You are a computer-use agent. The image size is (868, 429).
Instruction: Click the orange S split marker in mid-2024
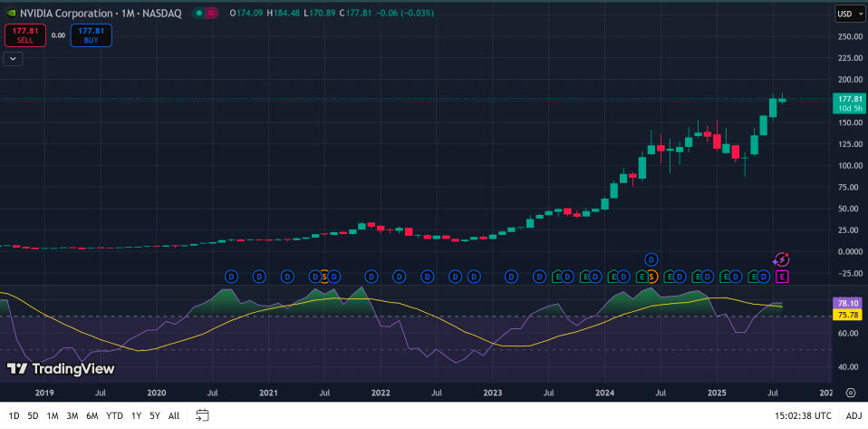pyautogui.click(x=651, y=276)
